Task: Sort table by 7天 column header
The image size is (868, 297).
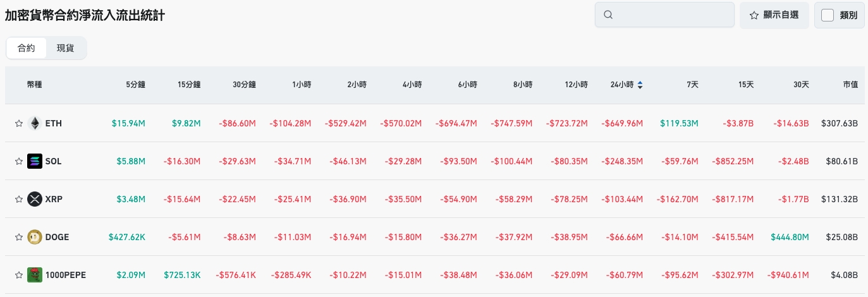Action: [x=692, y=85]
